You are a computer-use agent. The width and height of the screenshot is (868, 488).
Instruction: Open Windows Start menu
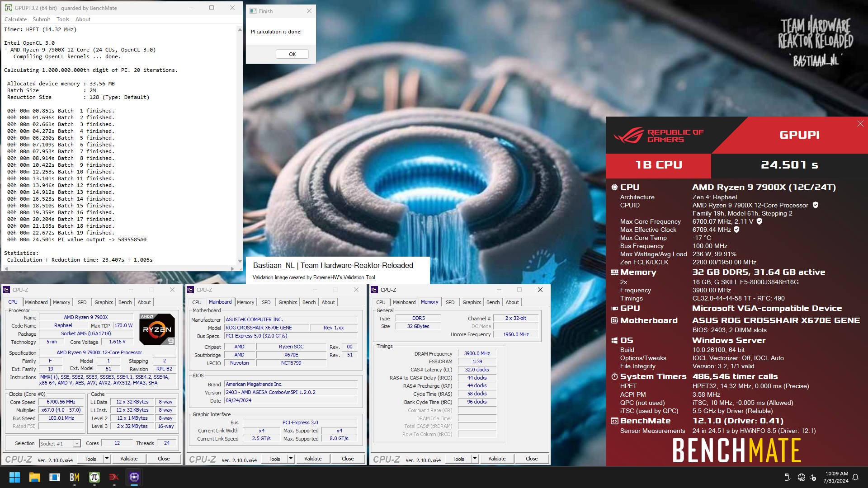tap(14, 477)
